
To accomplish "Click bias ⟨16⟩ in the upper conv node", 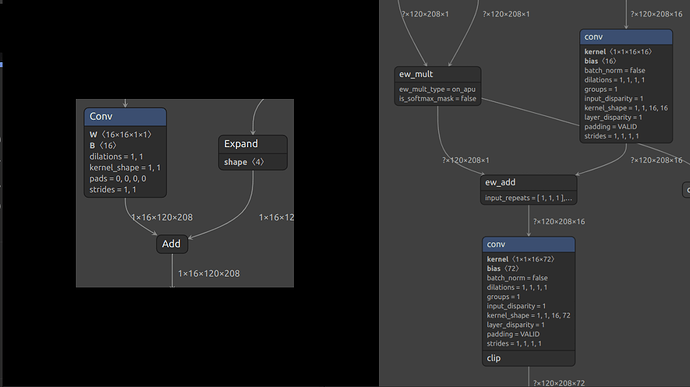I will pyautogui.click(x=601, y=61).
